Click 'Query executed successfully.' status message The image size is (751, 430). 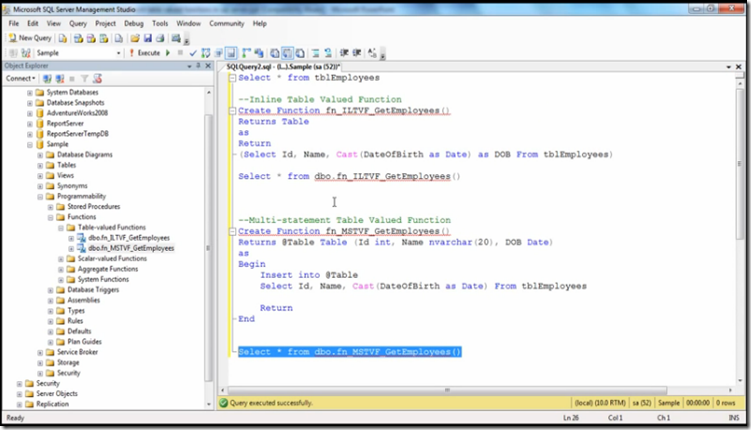[271, 403]
